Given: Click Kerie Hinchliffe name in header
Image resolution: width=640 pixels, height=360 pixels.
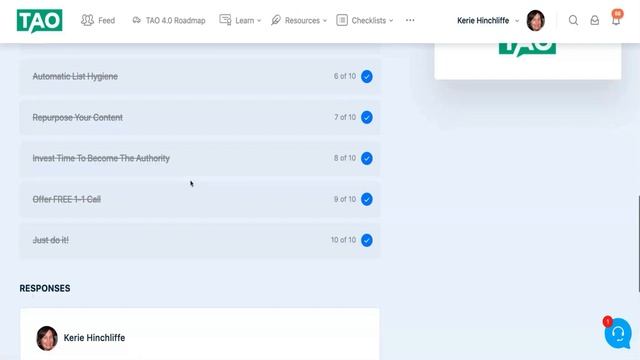Looking at the screenshot, I should coord(483,20).
